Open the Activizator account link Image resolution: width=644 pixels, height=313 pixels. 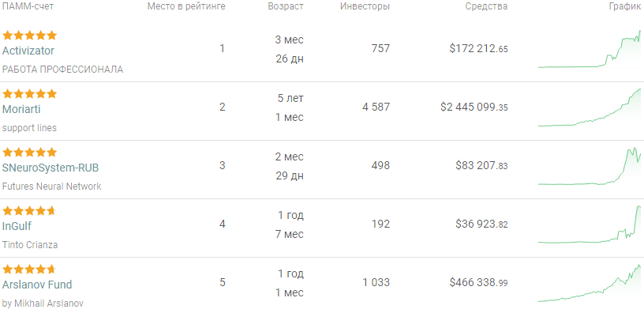[x=28, y=51]
